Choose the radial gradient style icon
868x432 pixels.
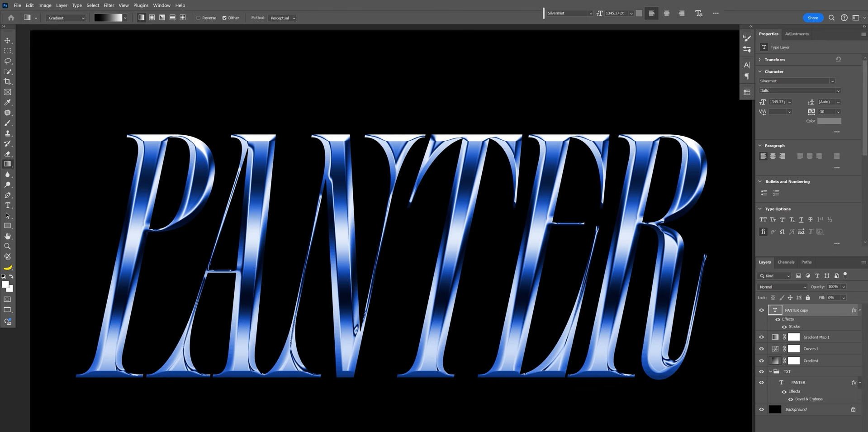(x=152, y=18)
